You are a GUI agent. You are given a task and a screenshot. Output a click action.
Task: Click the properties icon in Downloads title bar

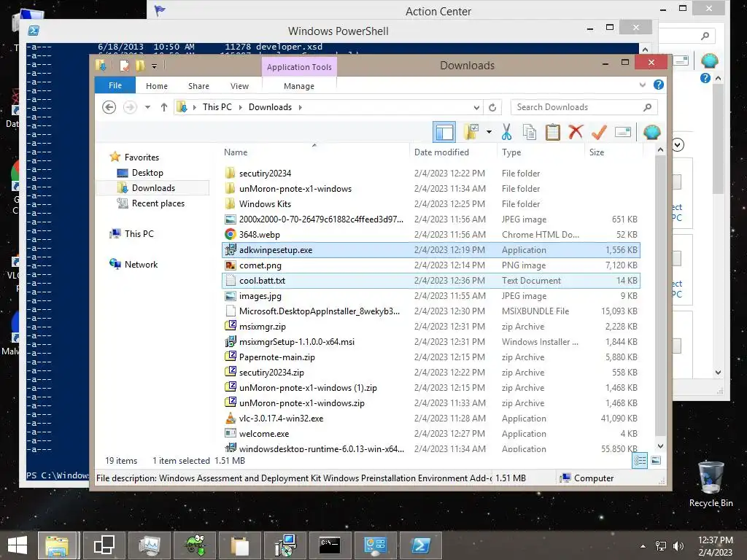coord(124,66)
